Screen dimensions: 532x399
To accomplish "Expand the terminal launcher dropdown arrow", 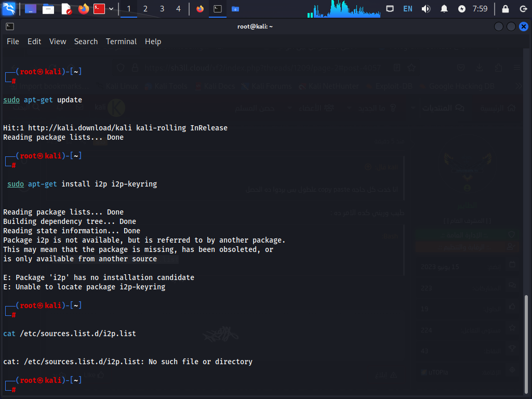I will tap(111, 9).
